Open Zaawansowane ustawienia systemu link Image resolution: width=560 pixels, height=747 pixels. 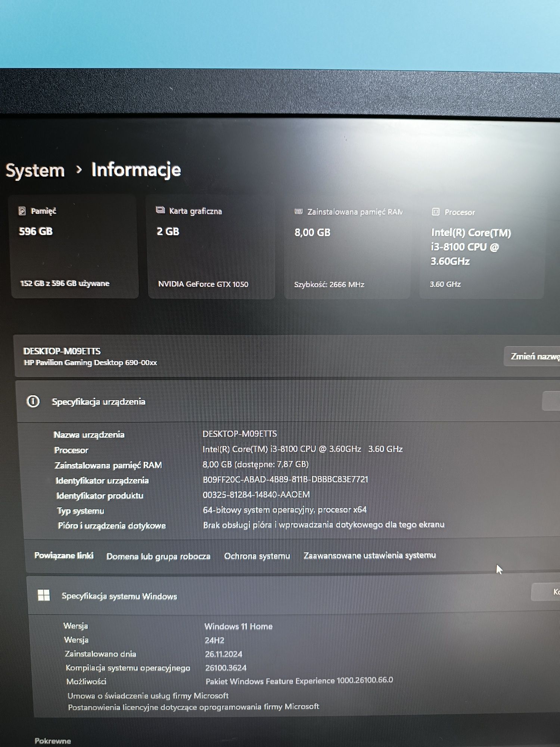click(x=370, y=555)
